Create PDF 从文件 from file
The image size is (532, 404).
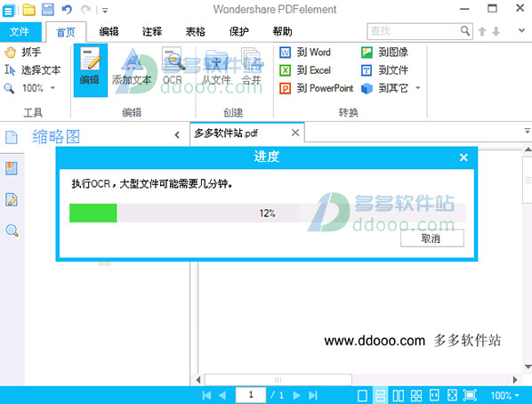(216, 68)
